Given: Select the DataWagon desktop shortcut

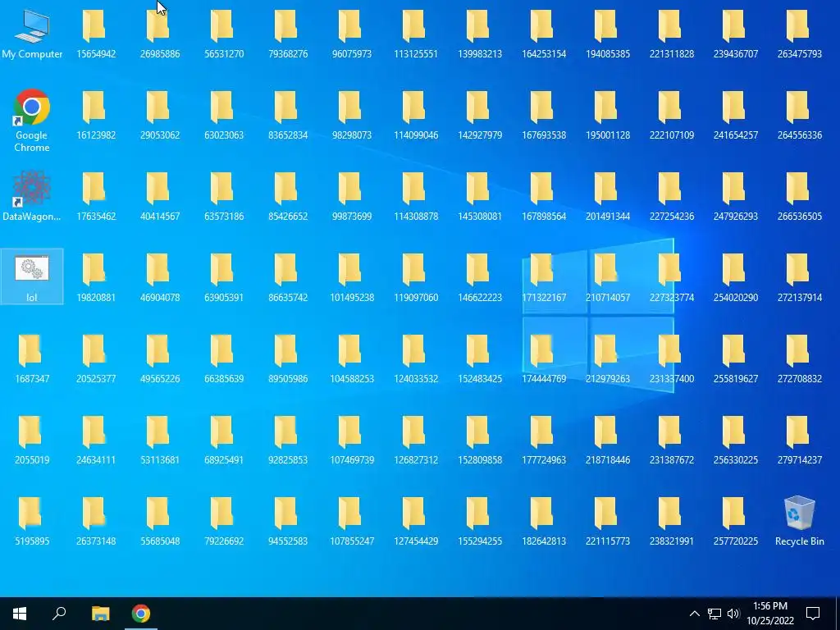Looking at the screenshot, I should pyautogui.click(x=32, y=195).
